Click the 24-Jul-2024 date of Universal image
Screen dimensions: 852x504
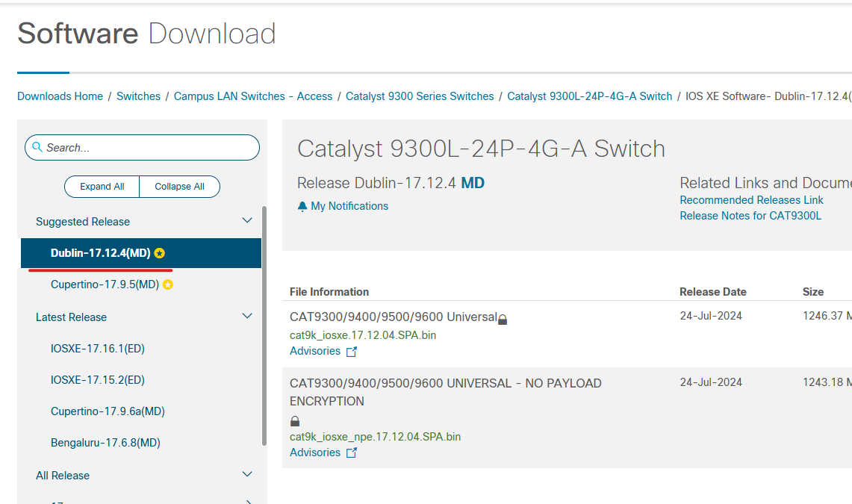(711, 316)
